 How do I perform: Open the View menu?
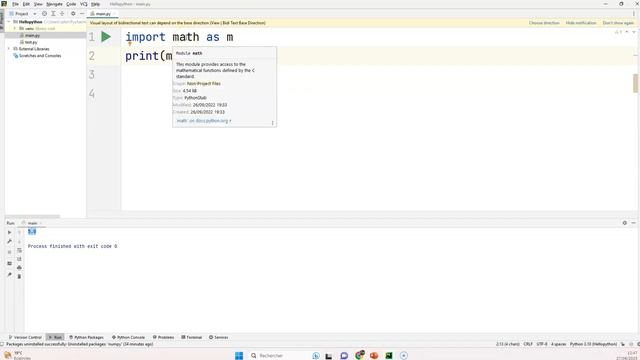coord(38,4)
